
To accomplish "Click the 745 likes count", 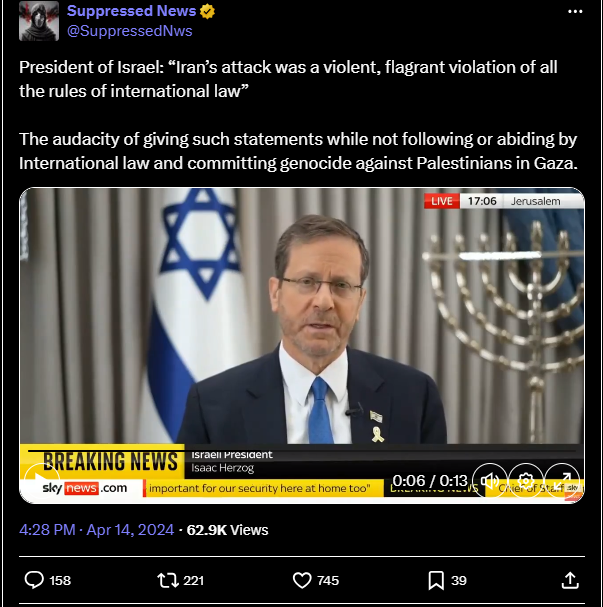I will (328, 580).
